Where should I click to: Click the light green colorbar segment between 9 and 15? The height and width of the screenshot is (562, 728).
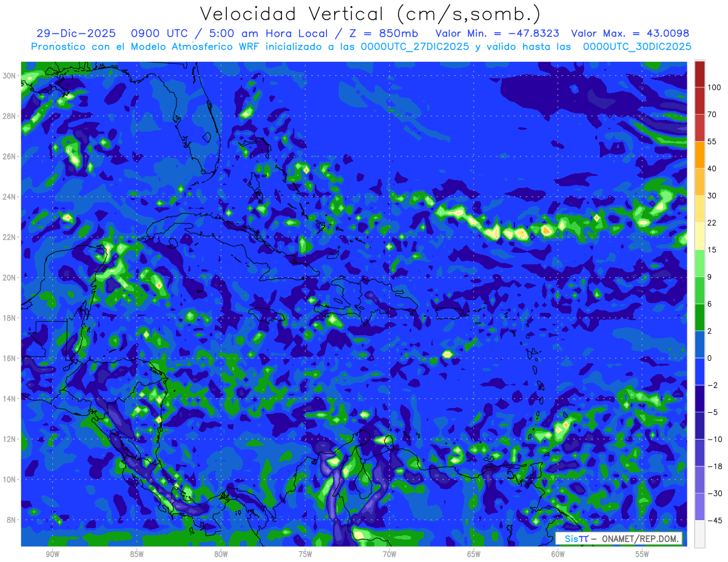[x=699, y=263]
